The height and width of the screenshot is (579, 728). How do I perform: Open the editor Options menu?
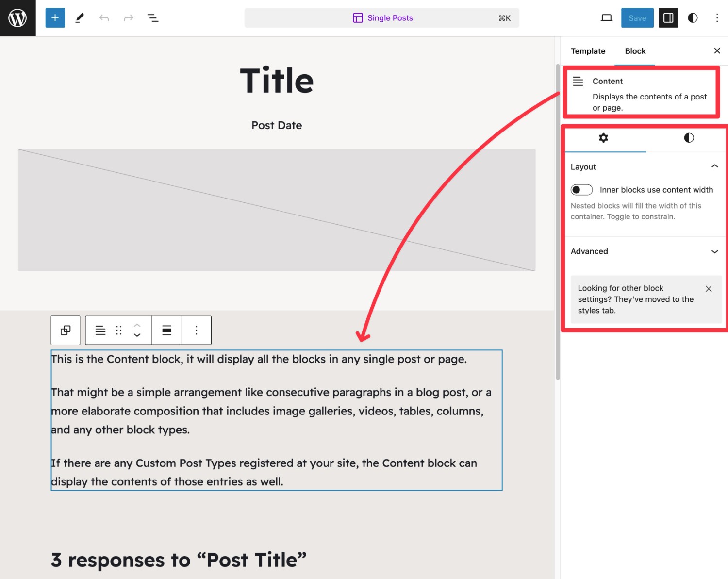[717, 18]
